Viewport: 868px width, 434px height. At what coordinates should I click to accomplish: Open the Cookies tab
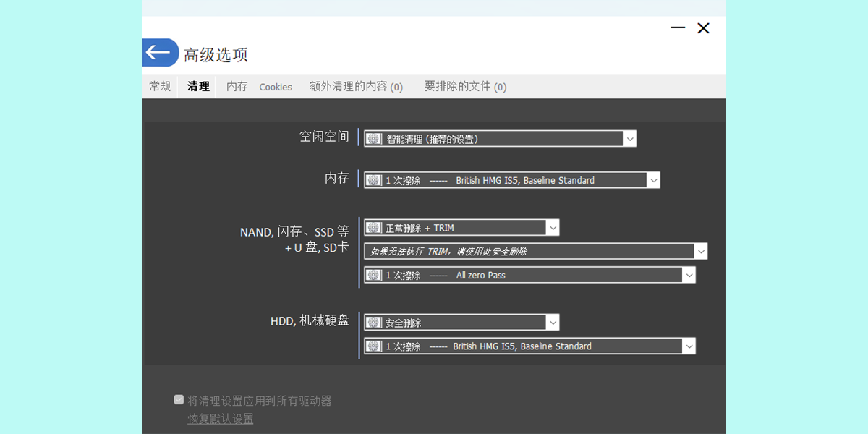pos(276,86)
